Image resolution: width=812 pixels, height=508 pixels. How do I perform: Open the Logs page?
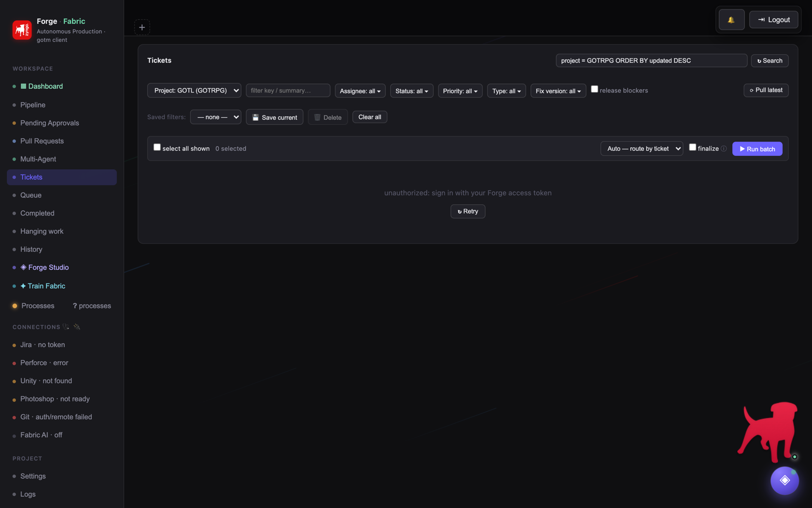pyautogui.click(x=62, y=494)
